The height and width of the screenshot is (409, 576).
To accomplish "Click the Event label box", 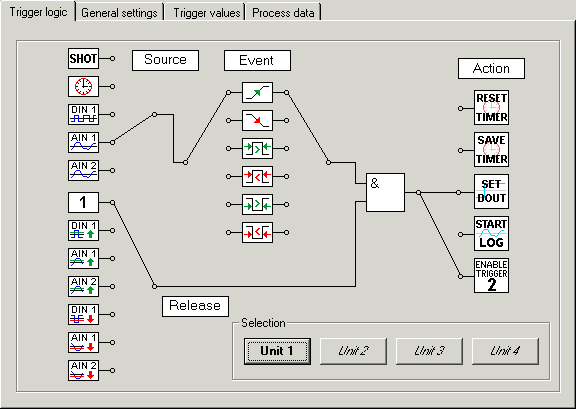I will click(257, 60).
